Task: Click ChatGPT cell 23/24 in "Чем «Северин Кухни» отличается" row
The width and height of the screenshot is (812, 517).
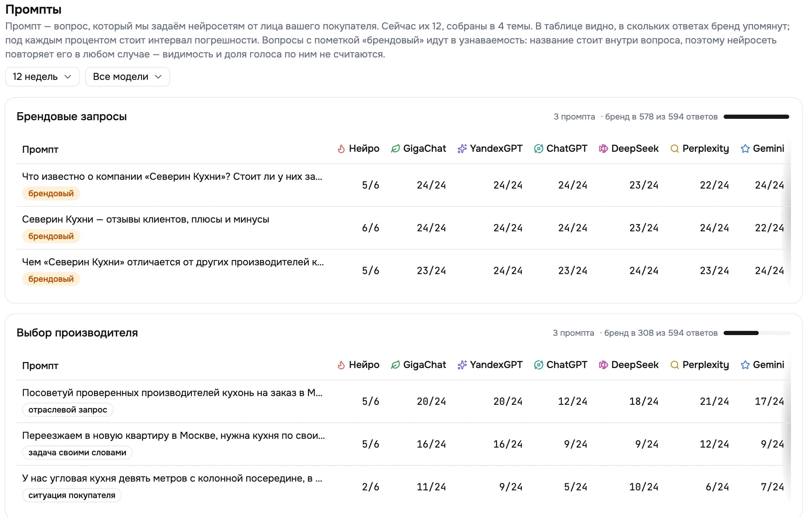Action: tap(572, 271)
